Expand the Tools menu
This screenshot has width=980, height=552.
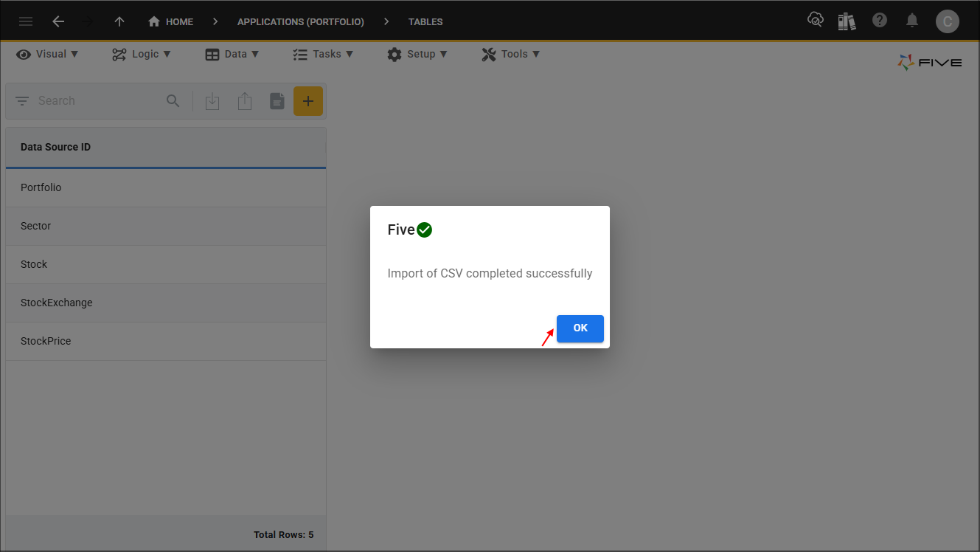pos(511,54)
